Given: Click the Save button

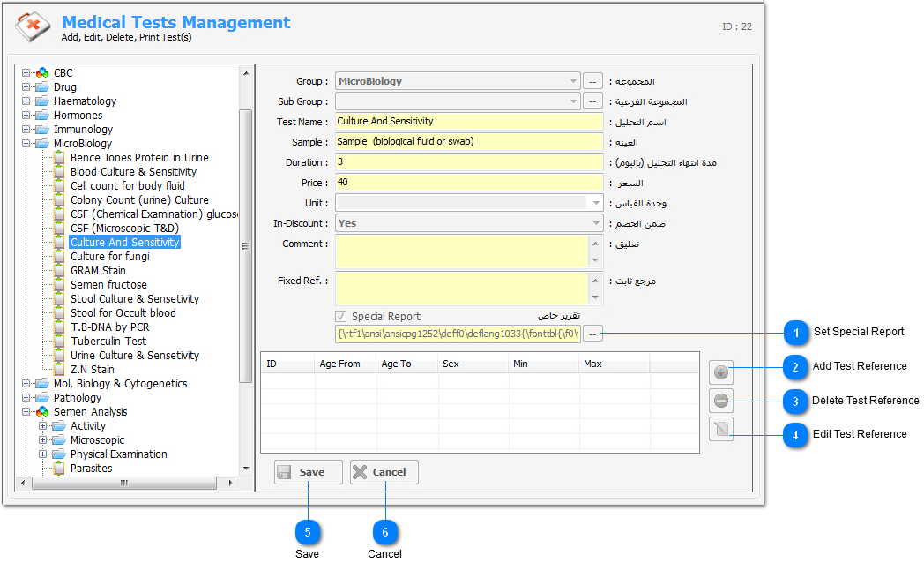Looking at the screenshot, I should tap(309, 472).
